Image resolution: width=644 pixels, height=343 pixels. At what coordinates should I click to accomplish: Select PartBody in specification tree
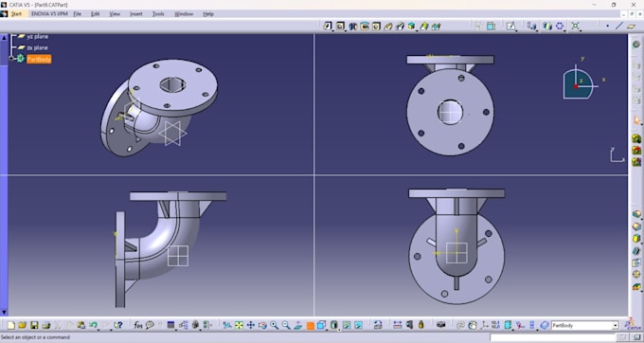(39, 59)
